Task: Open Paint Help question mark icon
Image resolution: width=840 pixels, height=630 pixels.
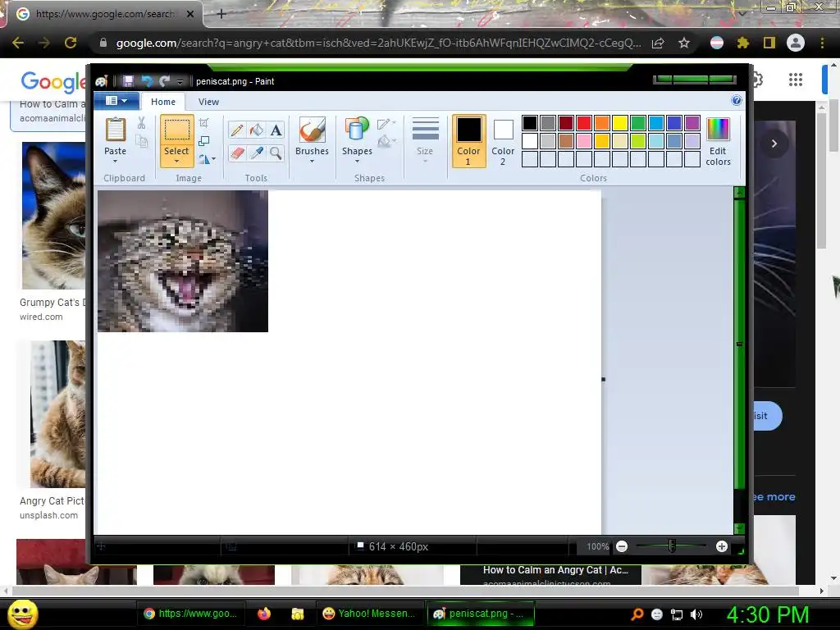Action: 737,100
